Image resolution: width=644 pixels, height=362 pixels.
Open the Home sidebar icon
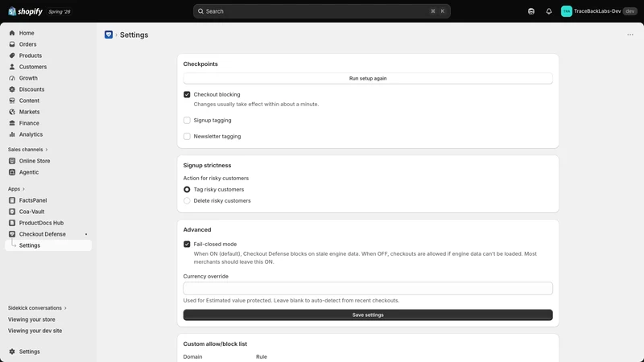[x=12, y=33]
